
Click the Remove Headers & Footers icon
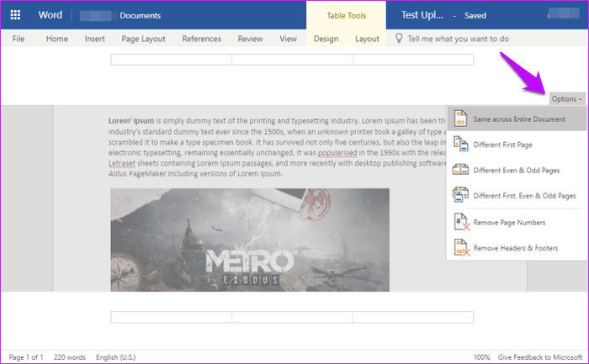(x=462, y=248)
